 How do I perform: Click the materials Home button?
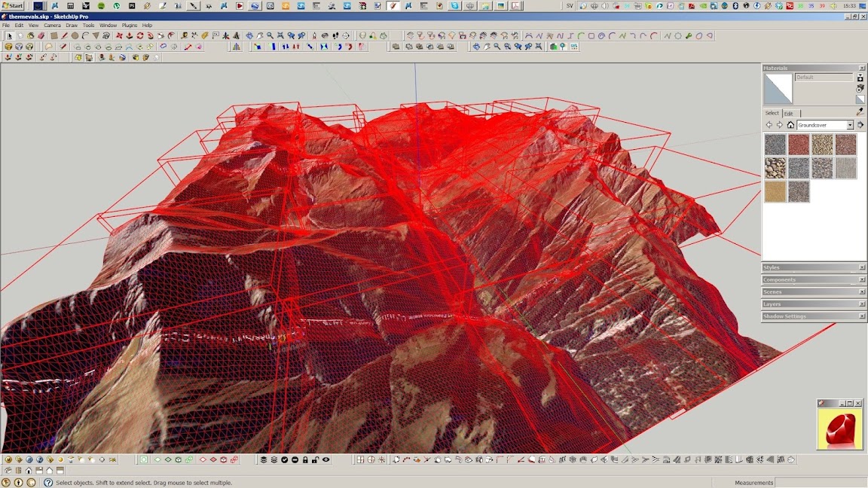(790, 125)
